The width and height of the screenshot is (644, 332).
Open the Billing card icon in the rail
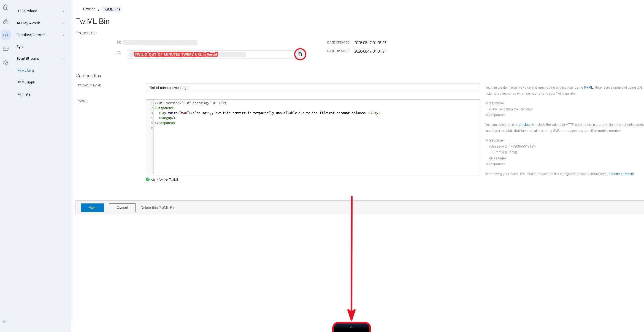pos(6,49)
